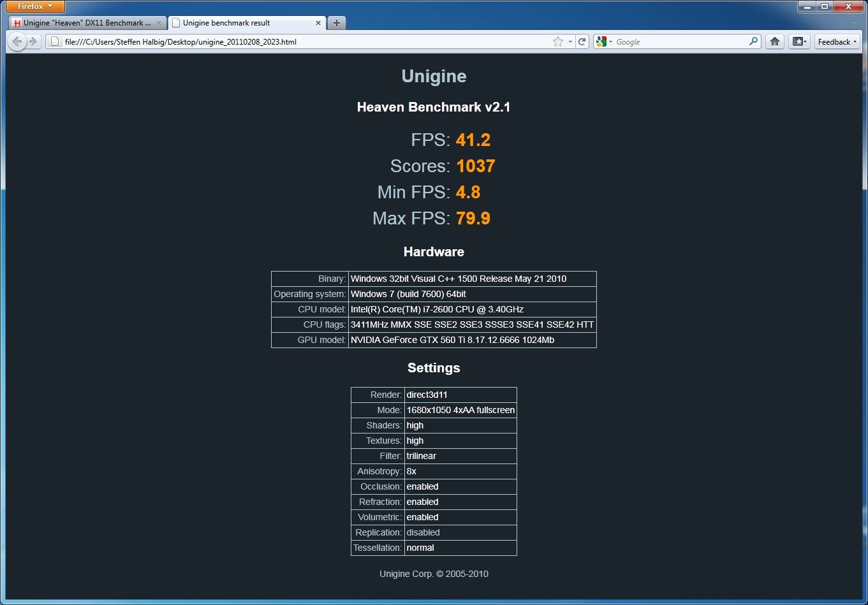
Task: Click the Intel Core i7-2600 CPU cell
Action: click(x=472, y=309)
